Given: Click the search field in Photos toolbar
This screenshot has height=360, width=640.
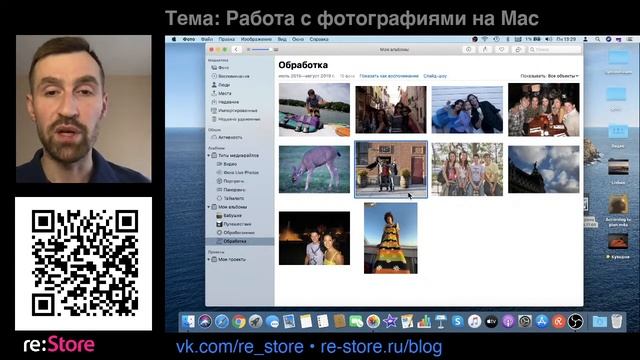Looking at the screenshot, I should (x=554, y=49).
